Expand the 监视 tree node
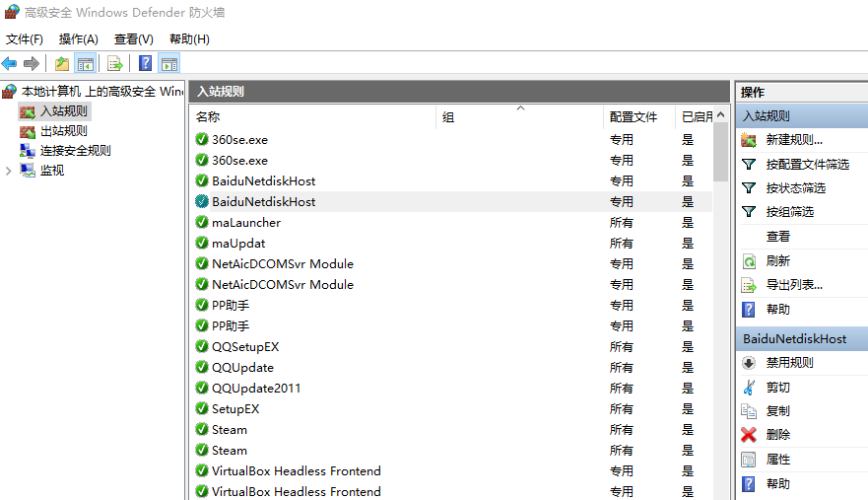The height and width of the screenshot is (500, 868). click(8, 171)
